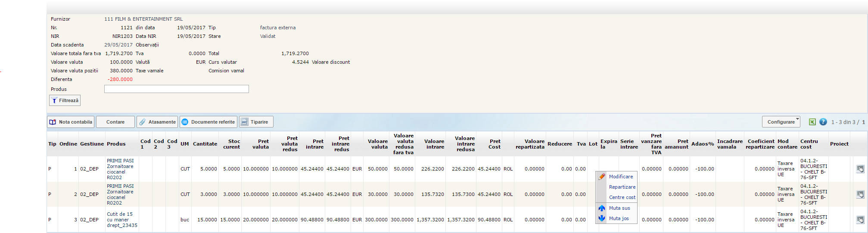This screenshot has height=233, width=868.
Task: Open Documente referite list
Action: [208, 122]
